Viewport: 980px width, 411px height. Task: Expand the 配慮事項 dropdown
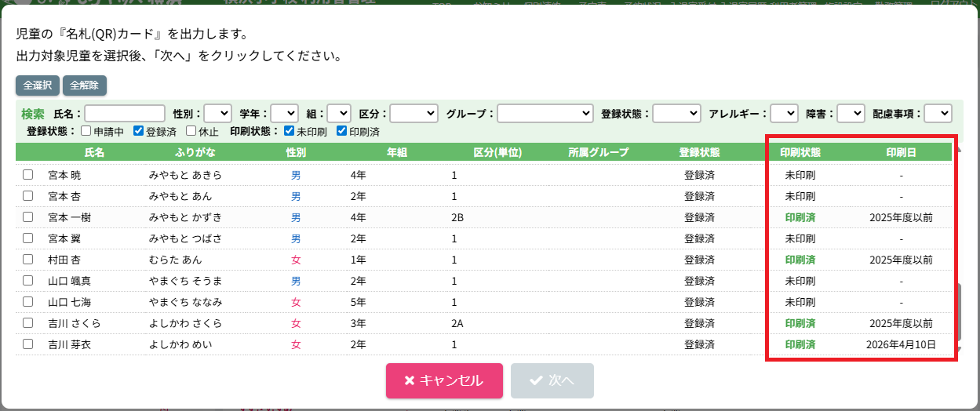tap(937, 114)
